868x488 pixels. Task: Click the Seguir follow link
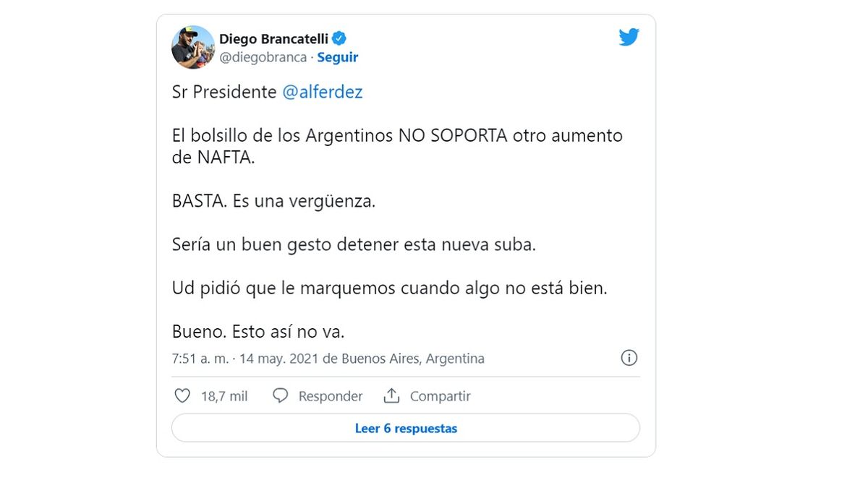click(x=337, y=57)
